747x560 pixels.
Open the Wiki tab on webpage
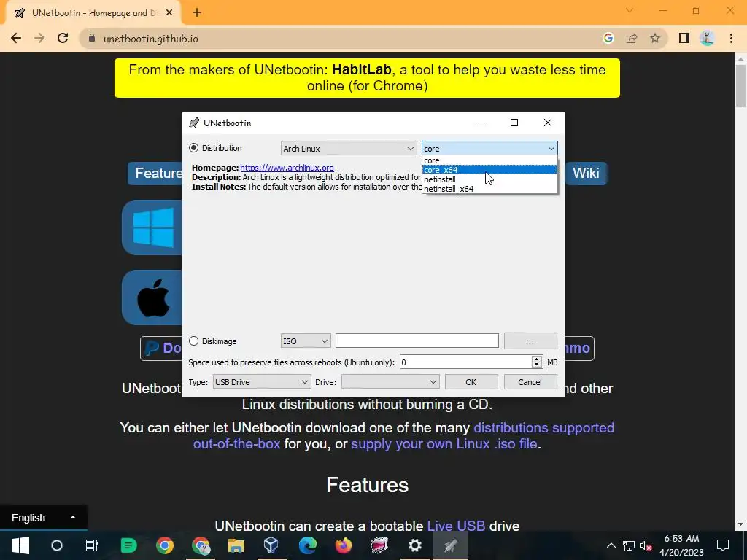click(x=586, y=173)
